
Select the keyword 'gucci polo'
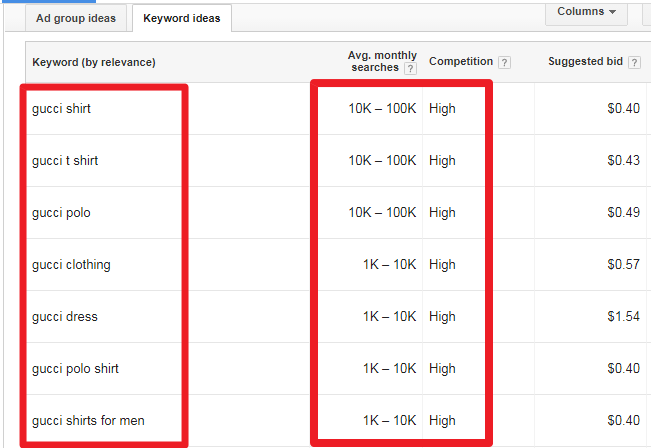click(x=61, y=213)
